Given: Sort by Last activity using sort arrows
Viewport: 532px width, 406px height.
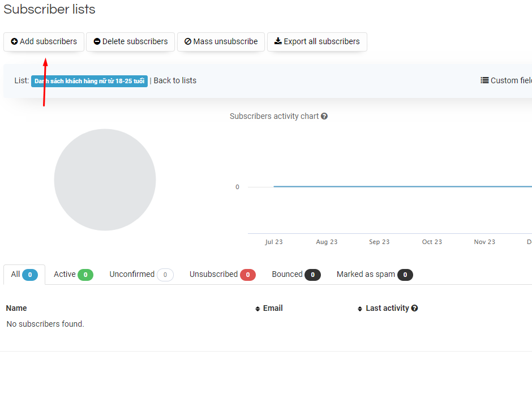Looking at the screenshot, I should (360, 309).
